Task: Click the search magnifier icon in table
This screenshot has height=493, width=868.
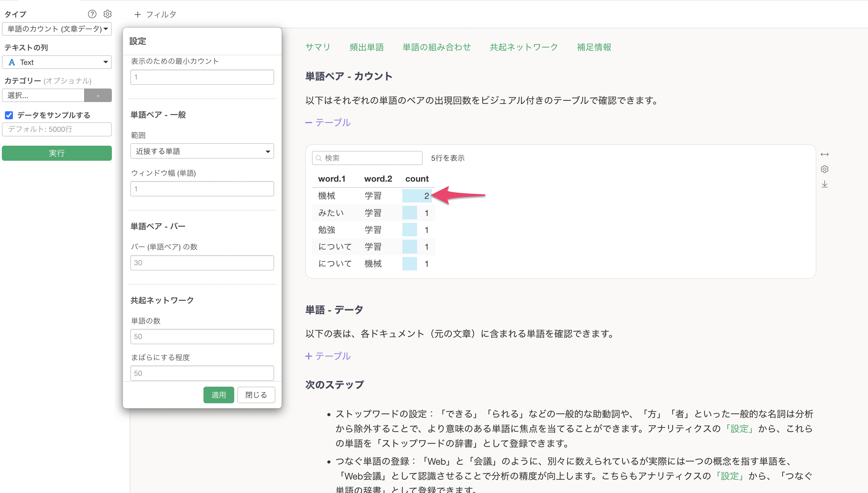Action: [x=318, y=158]
